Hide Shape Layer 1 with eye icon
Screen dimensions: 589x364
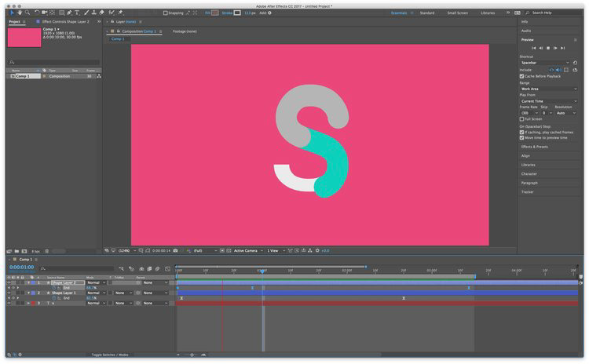9,293
